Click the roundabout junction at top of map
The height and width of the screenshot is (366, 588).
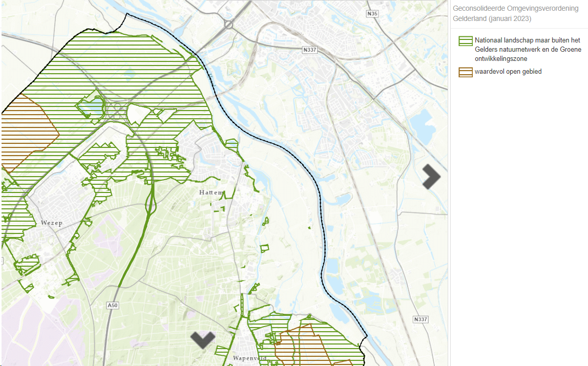[228, 24]
